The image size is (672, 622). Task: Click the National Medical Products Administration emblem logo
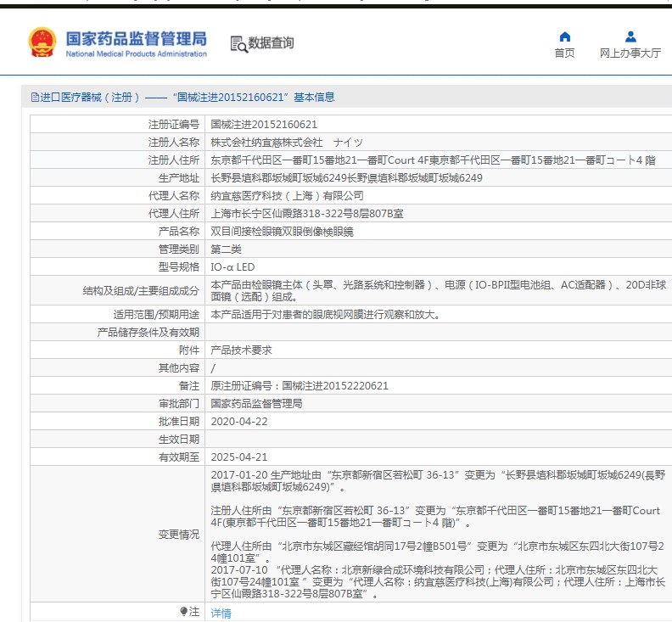[42, 42]
